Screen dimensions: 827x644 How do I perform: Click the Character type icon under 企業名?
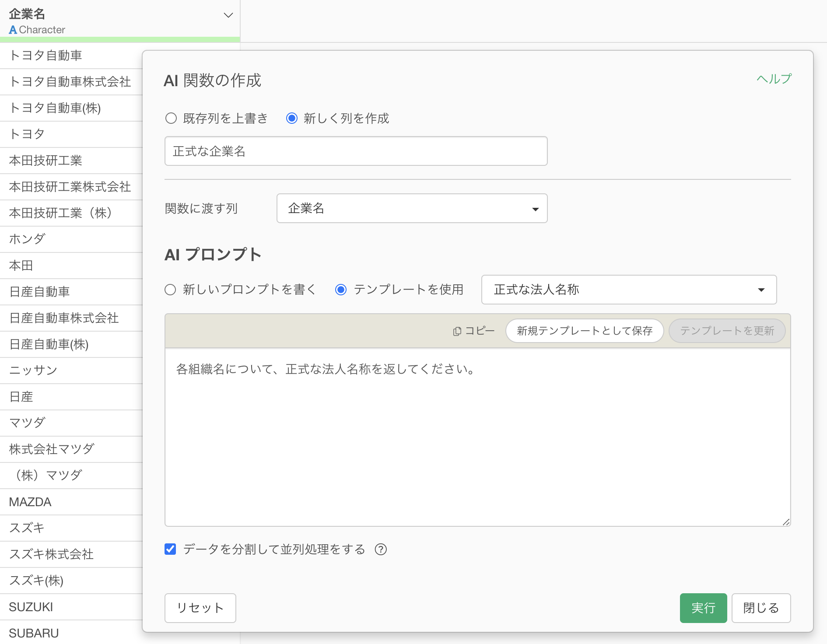click(x=13, y=30)
